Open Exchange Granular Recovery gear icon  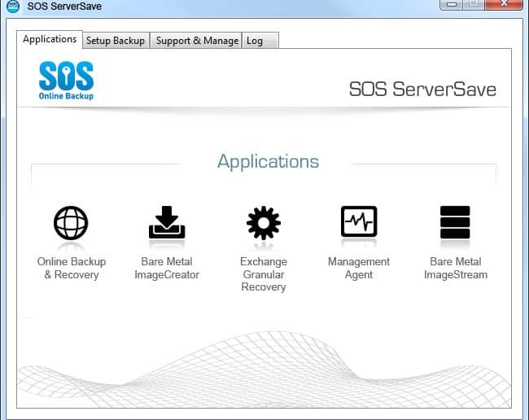264,223
